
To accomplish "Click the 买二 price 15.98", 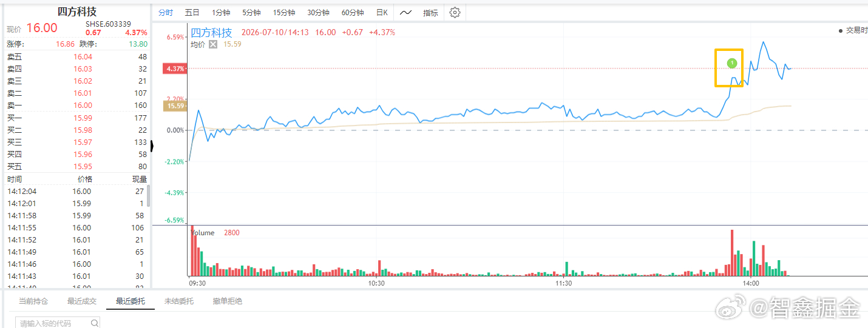I will [x=83, y=130].
